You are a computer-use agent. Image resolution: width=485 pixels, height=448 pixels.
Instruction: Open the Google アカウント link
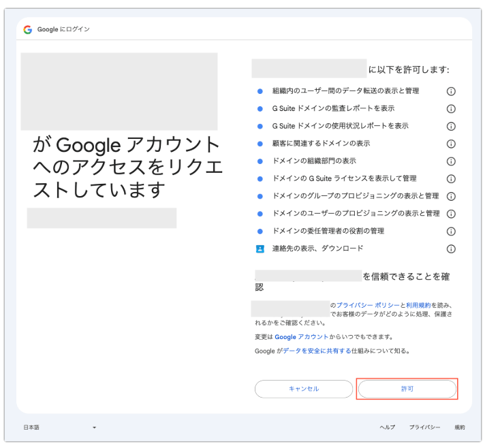tap(301, 337)
